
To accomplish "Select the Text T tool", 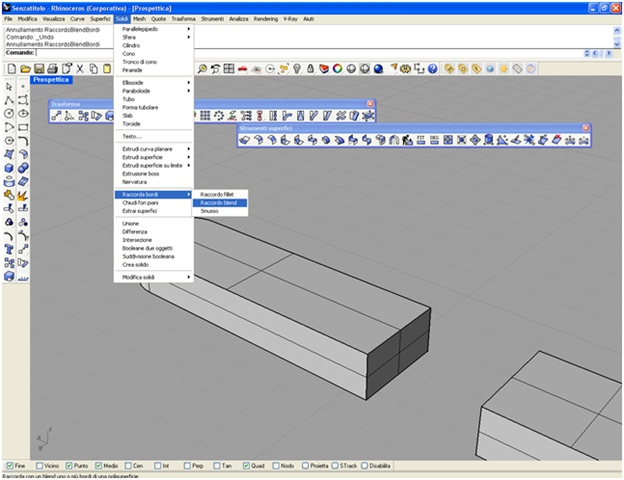I will coord(9,250).
